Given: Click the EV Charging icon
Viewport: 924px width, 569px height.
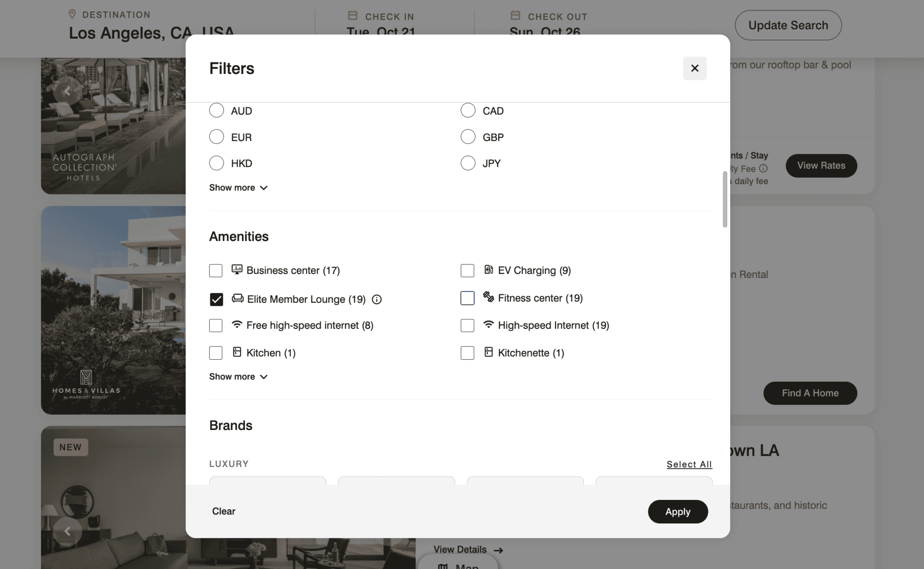Looking at the screenshot, I should click(x=489, y=270).
